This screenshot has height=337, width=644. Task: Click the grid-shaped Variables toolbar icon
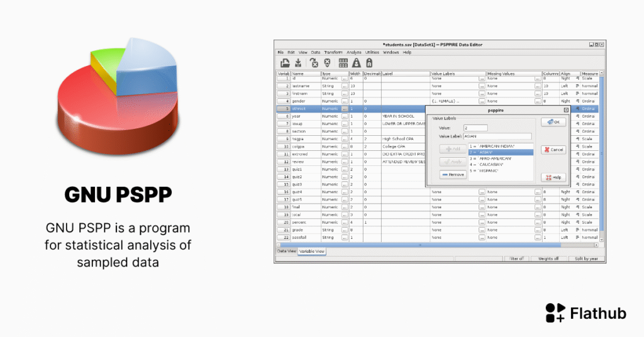coord(343,62)
